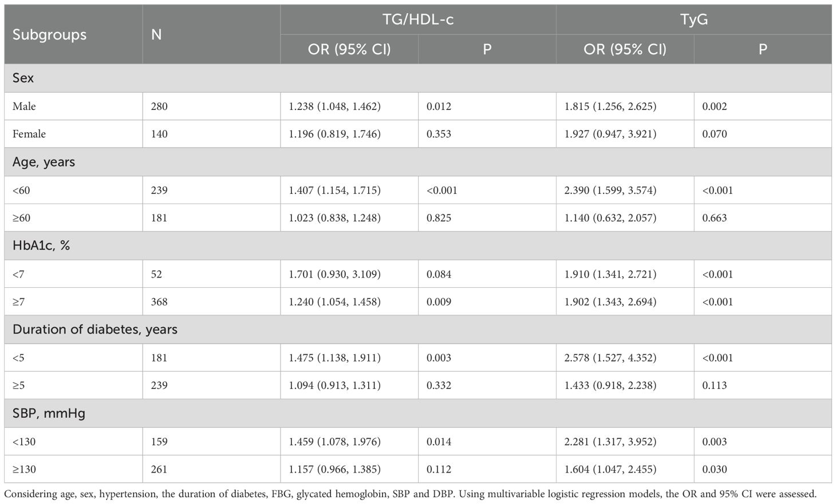Click the TyG column group header

click(x=693, y=20)
